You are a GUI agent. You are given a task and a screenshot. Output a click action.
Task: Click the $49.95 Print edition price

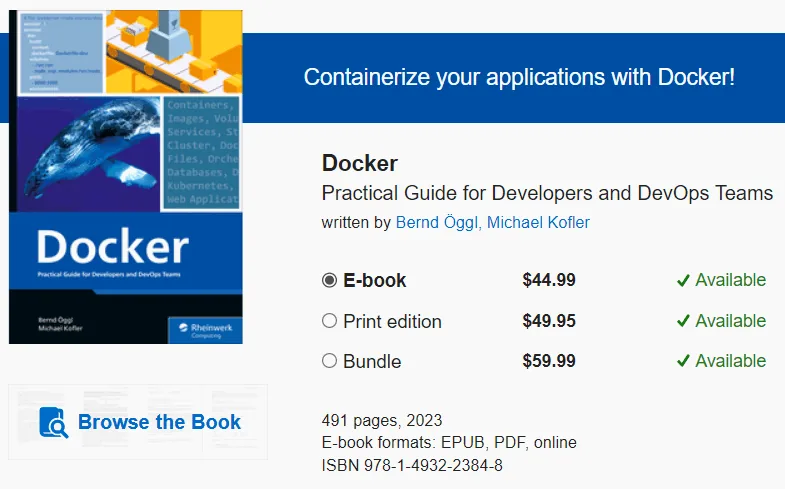(549, 321)
